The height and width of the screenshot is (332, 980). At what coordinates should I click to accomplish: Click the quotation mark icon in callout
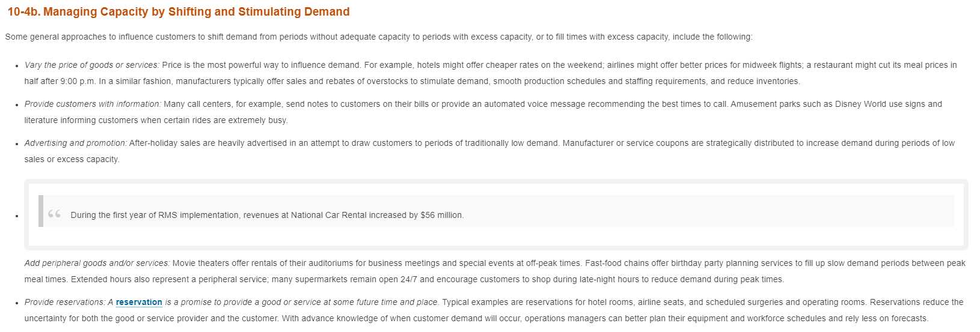(x=54, y=214)
